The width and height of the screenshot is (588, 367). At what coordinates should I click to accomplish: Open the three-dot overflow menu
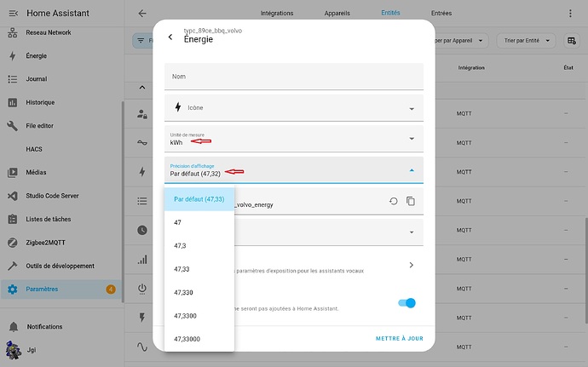[570, 14]
